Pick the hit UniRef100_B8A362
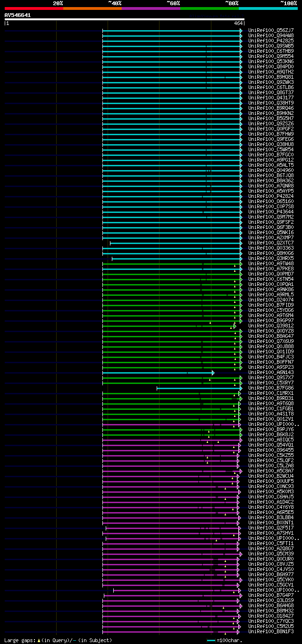 pyautogui.click(x=271, y=180)
